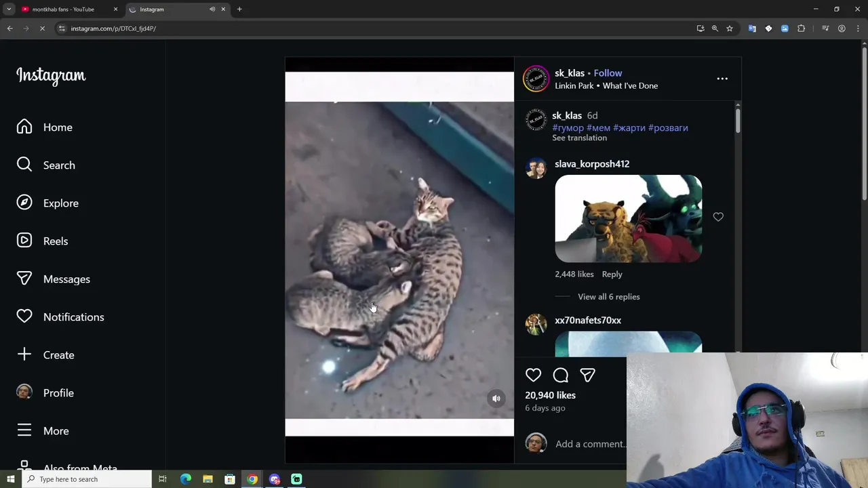
Task: Mute the Instagram tab audio icon
Action: [x=212, y=9]
